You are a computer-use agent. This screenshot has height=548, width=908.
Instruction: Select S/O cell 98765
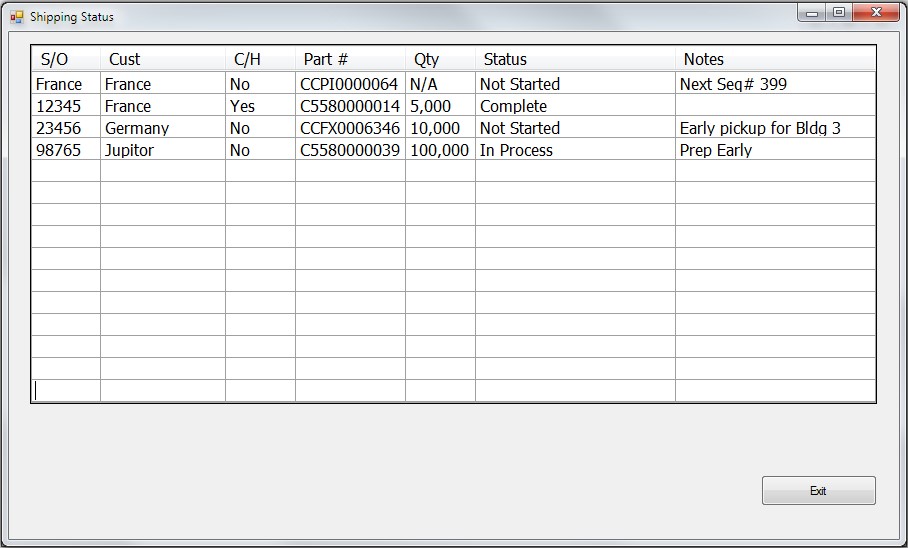pyautogui.click(x=66, y=150)
